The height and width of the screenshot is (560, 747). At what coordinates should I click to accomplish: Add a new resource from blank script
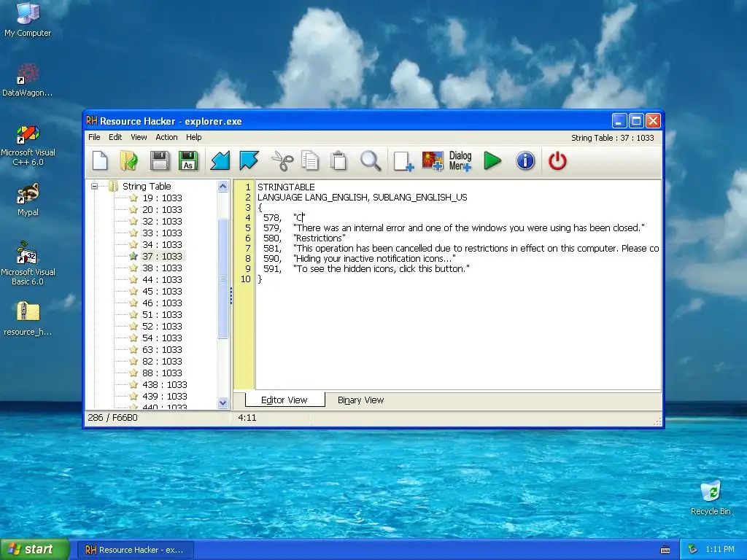tap(403, 161)
